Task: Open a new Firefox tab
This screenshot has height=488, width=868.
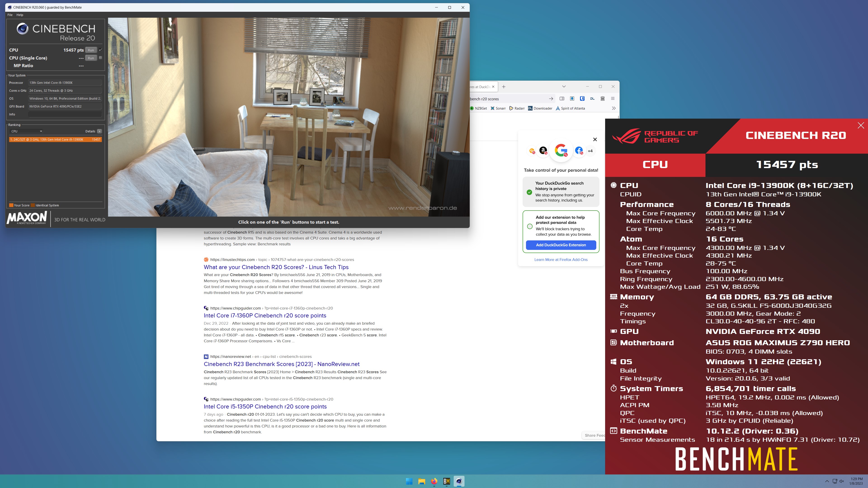Action: [x=504, y=87]
